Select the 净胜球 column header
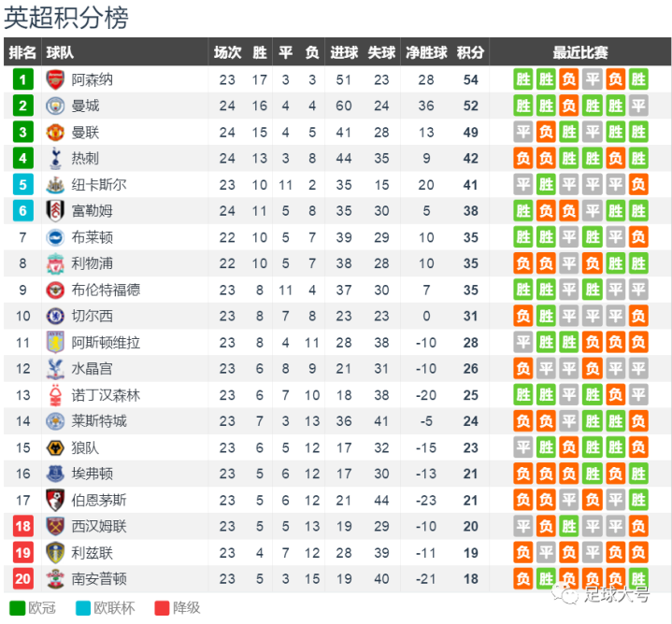The image size is (672, 624). [x=426, y=52]
